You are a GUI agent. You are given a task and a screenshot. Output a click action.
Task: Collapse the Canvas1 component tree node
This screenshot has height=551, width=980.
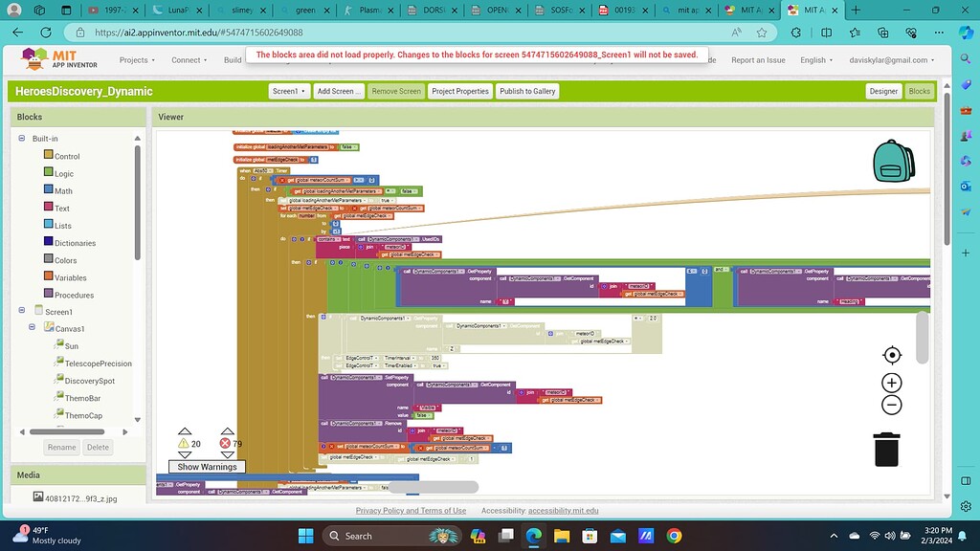pyautogui.click(x=32, y=328)
